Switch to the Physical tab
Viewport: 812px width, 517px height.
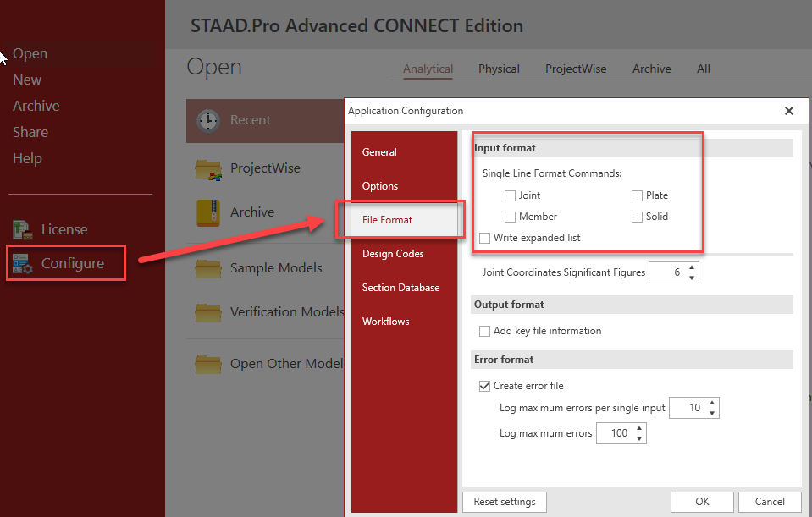tap(499, 69)
